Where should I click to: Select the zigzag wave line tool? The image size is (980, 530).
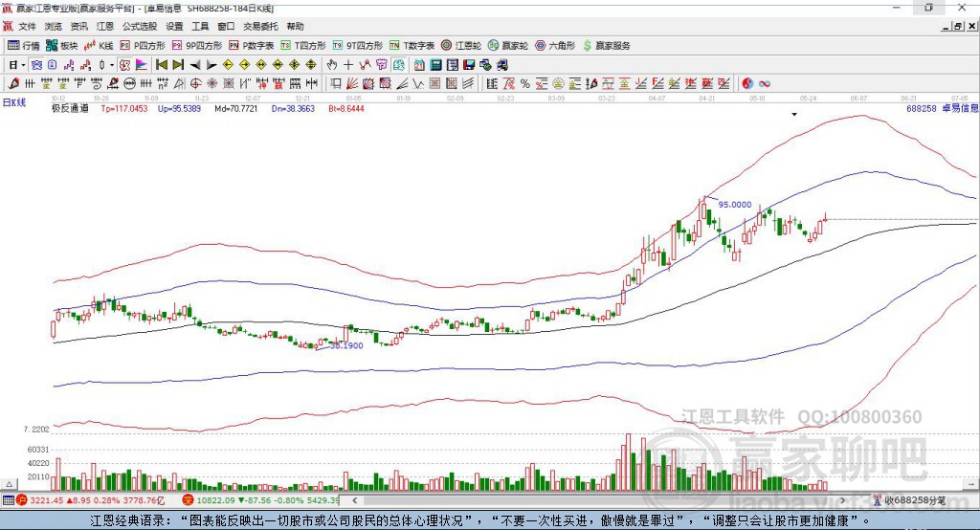pos(418,84)
